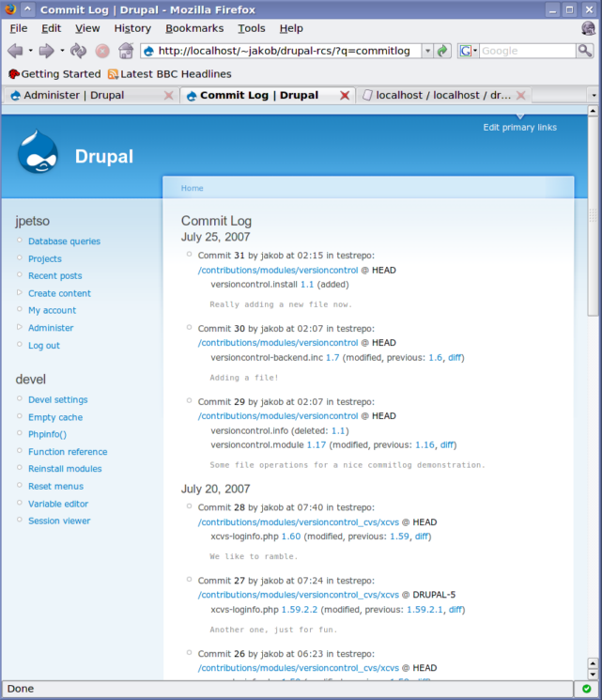
Task: Click the scrollbar up arrow at top
Action: [x=593, y=111]
